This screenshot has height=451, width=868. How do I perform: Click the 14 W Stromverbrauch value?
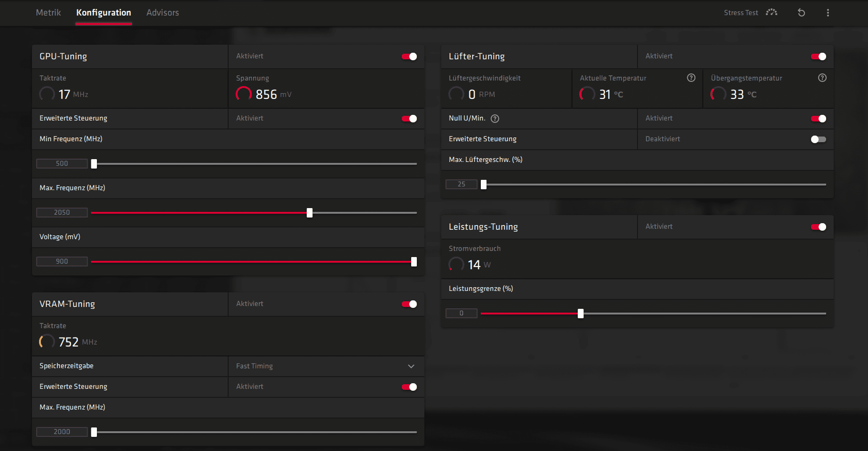click(x=479, y=265)
